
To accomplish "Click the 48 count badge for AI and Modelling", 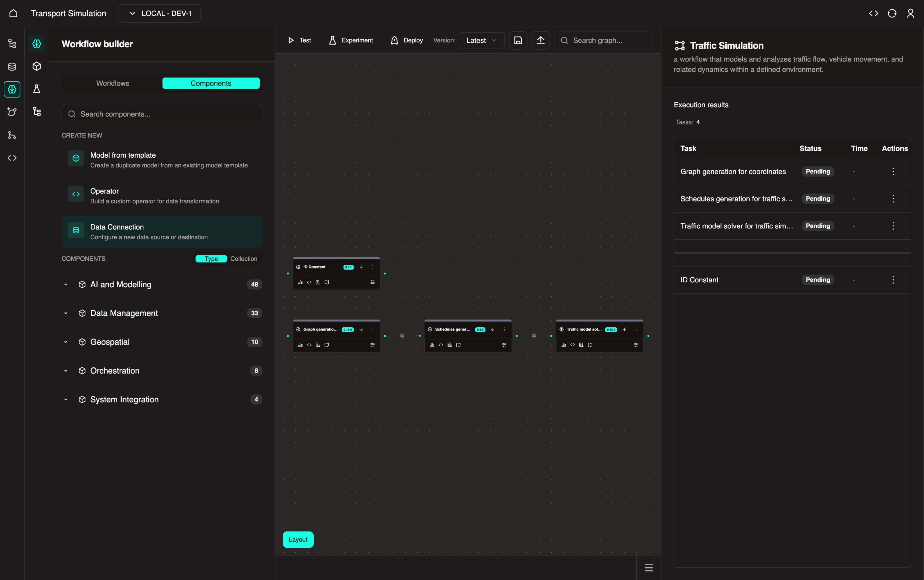I will (255, 284).
